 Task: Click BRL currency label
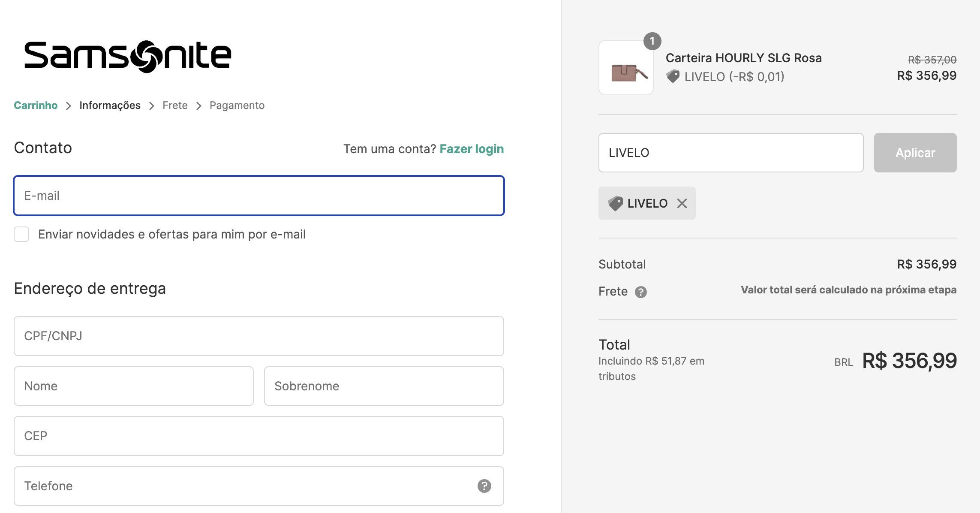coord(843,362)
